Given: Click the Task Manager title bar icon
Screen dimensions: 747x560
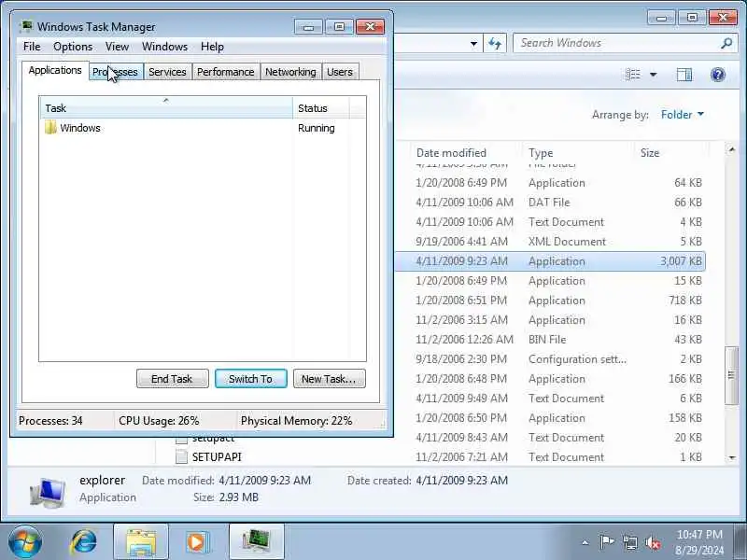Looking at the screenshot, I should 27,26.
